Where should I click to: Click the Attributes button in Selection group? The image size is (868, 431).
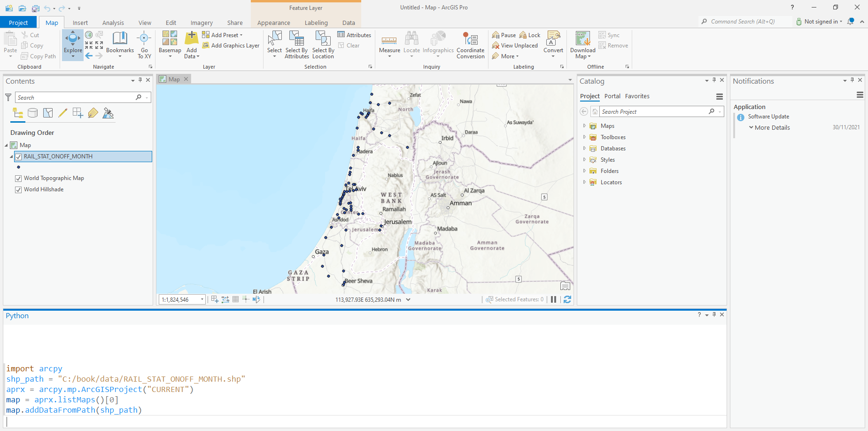click(354, 35)
